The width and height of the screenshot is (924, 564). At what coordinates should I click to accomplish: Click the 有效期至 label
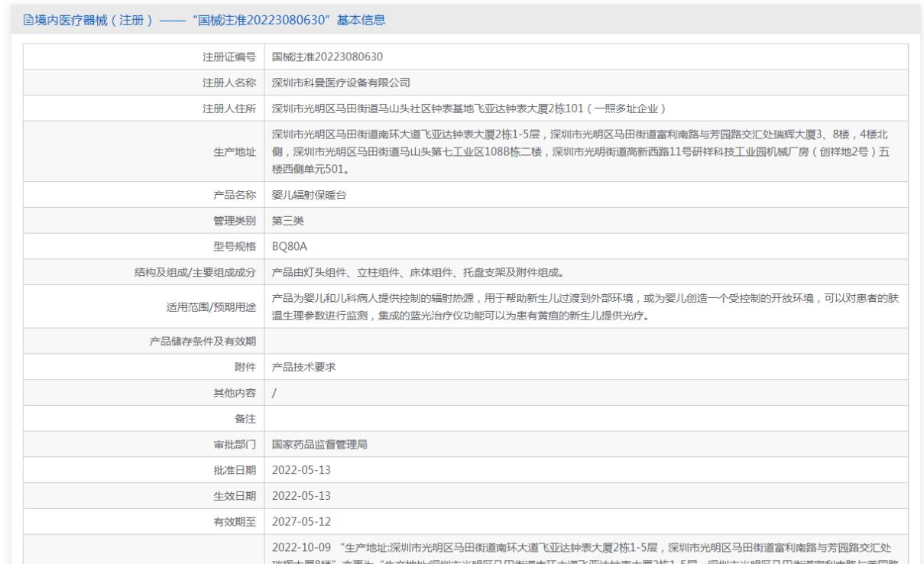[235, 523]
